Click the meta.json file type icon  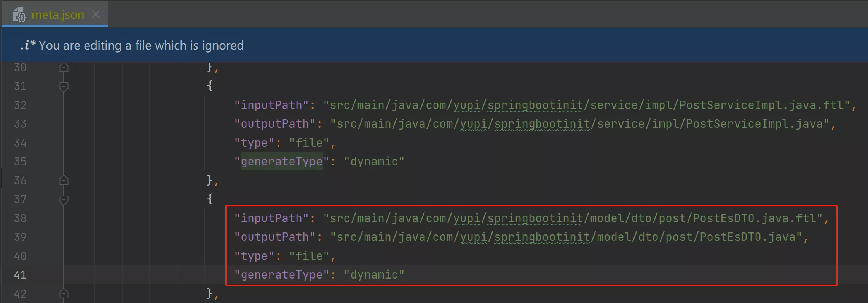[19, 15]
